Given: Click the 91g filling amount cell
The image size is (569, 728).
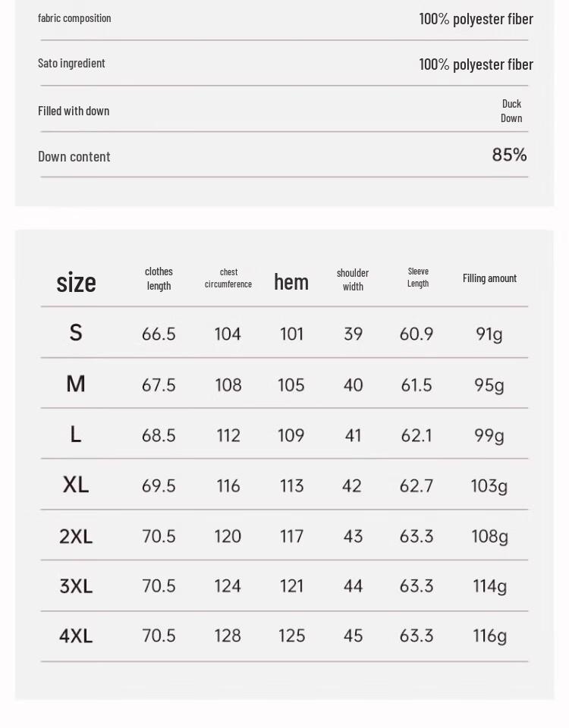Looking at the screenshot, I should click(489, 334).
